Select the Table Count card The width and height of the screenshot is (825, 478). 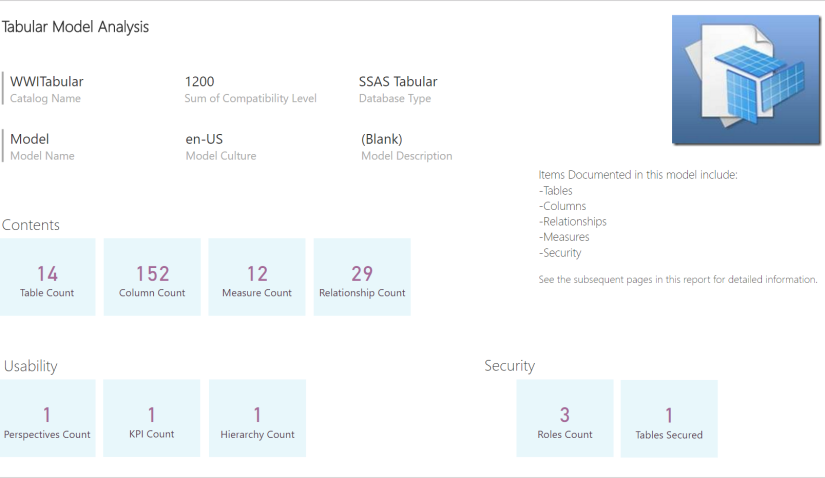point(47,277)
